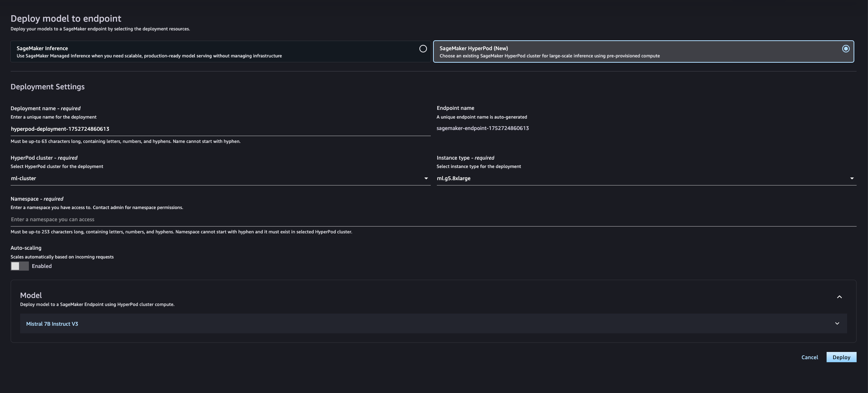The width and height of the screenshot is (868, 393).
Task: Click the auto-generated sagemaker-endpoint name value
Action: [482, 128]
